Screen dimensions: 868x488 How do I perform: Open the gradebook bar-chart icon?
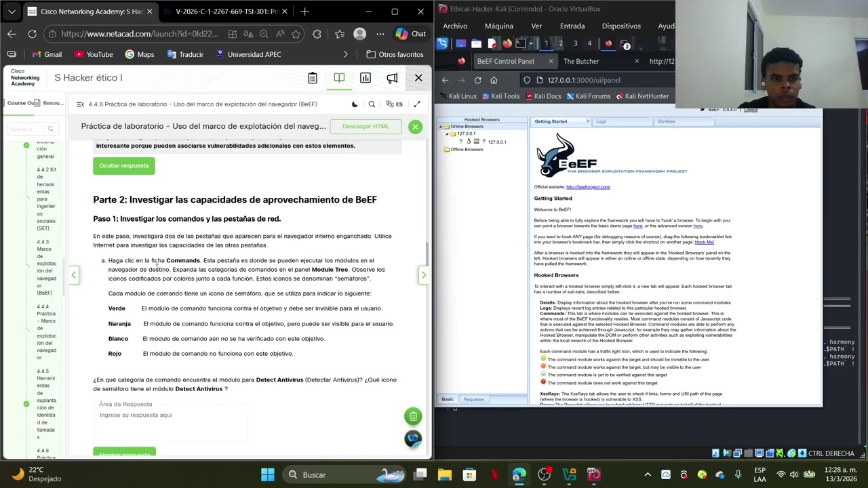(x=366, y=78)
